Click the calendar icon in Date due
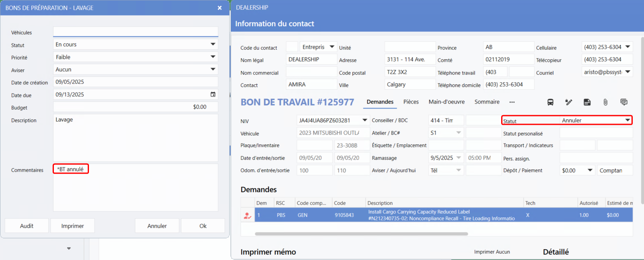This screenshot has width=644, height=260. coord(213,95)
